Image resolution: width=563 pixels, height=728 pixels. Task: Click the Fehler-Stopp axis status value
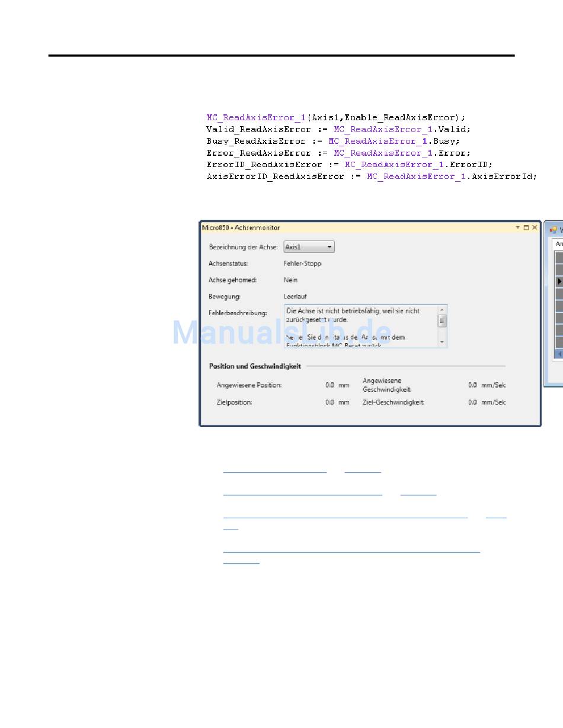303,264
